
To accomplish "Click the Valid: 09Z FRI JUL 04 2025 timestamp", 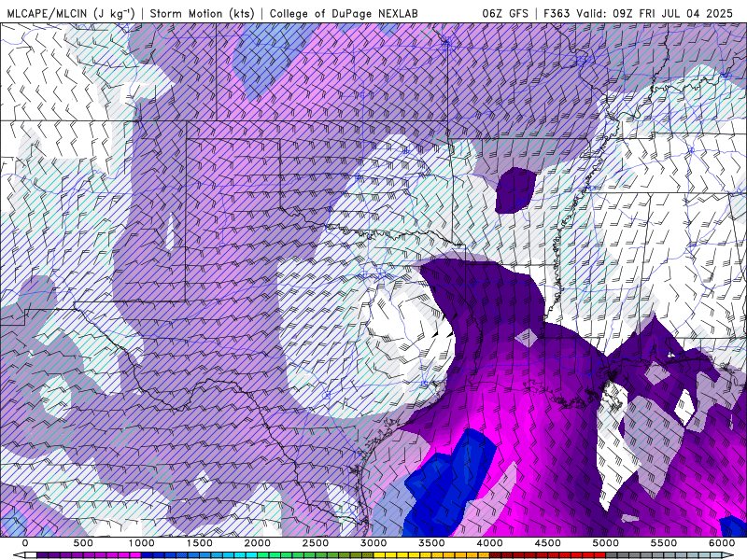I will (655, 13).
